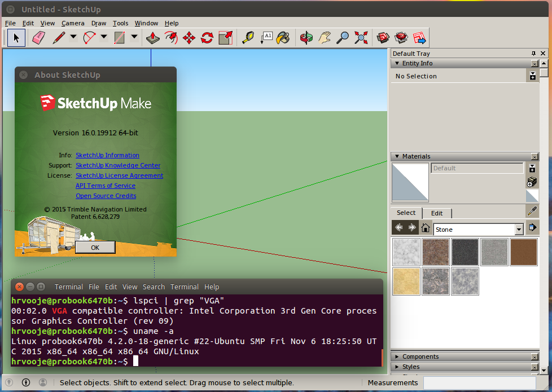This screenshot has width=552, height=392.
Task: Switch to the materials Edit tab
Action: (437, 213)
